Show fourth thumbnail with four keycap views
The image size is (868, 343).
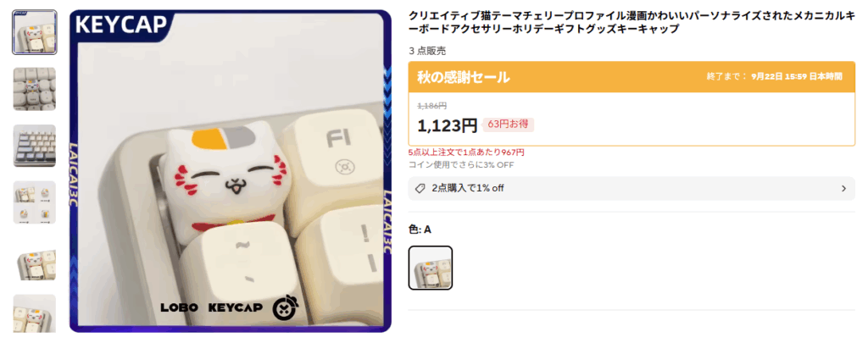(34, 202)
